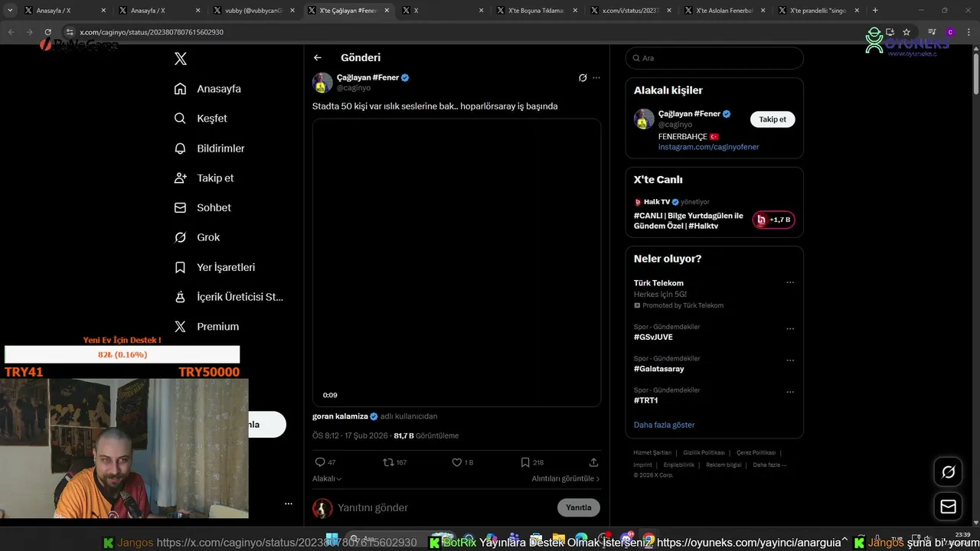Open Chrome from the taskbar
Screen dimensions: 980x551
pos(648,540)
